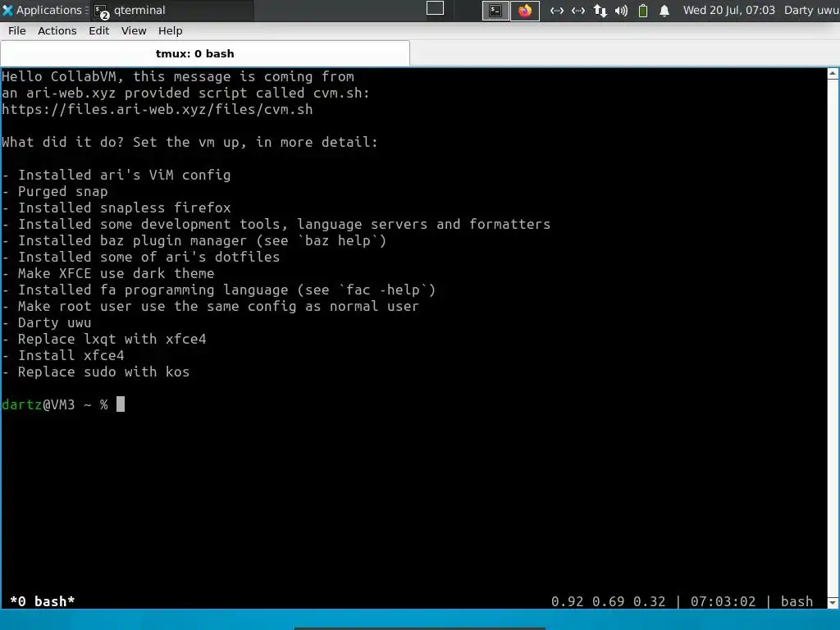Click the qterminal taskbar window button

click(x=171, y=10)
